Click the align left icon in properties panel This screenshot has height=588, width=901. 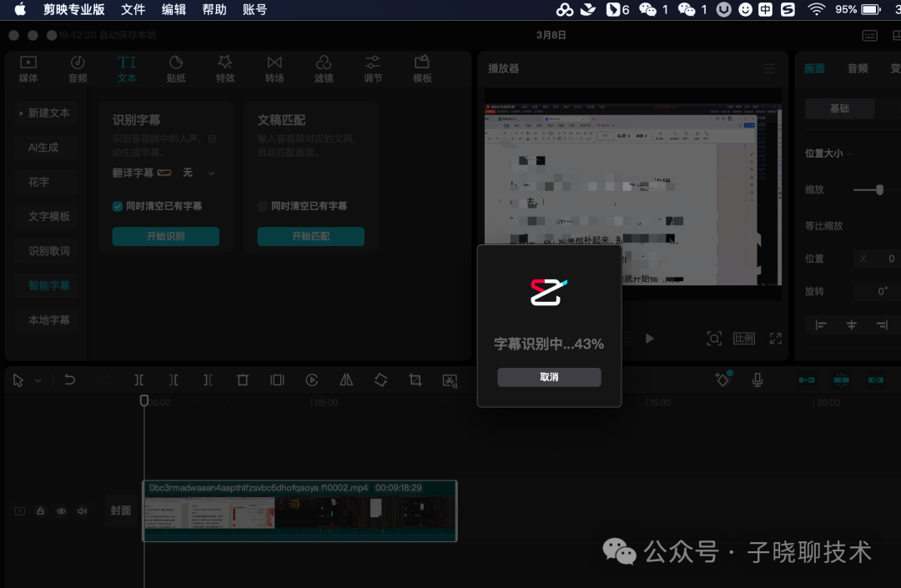click(821, 325)
